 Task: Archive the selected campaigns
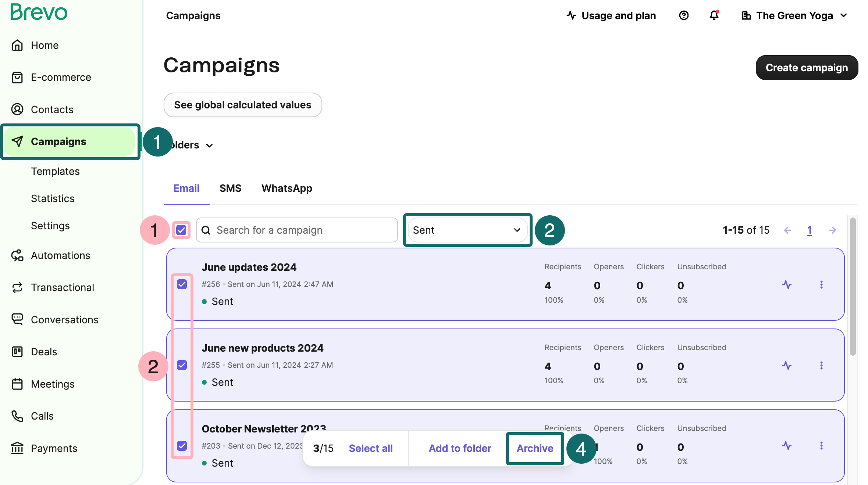tap(535, 448)
